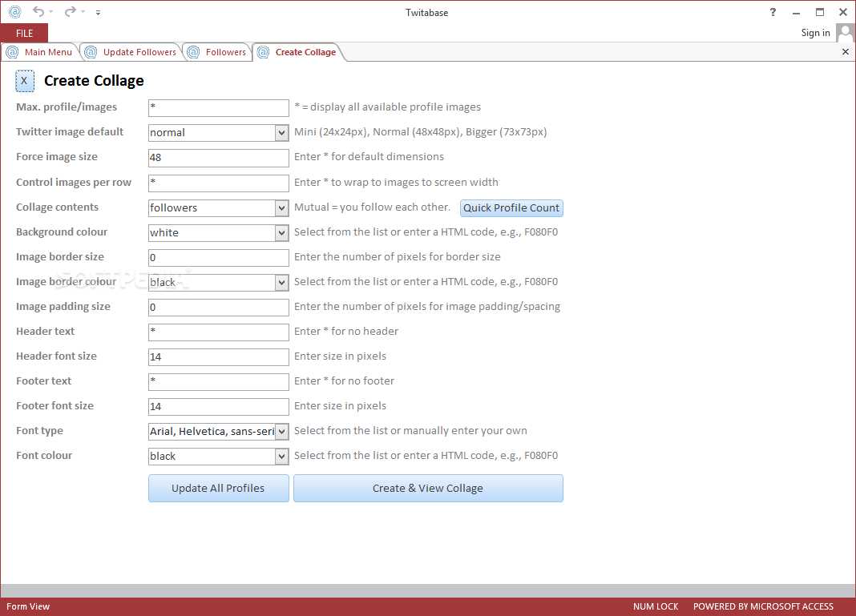The width and height of the screenshot is (856, 616).
Task: Click the Image border size field
Action: point(218,257)
